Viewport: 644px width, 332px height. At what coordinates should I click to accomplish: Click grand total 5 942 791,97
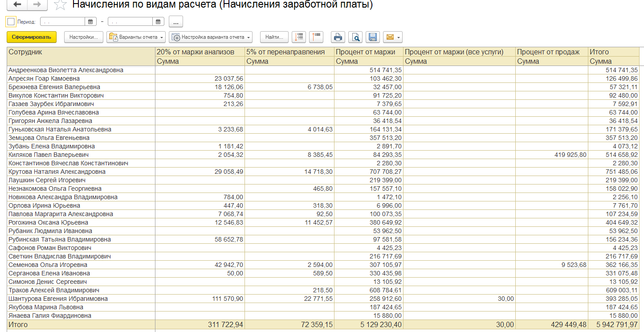pyautogui.click(x=617, y=324)
